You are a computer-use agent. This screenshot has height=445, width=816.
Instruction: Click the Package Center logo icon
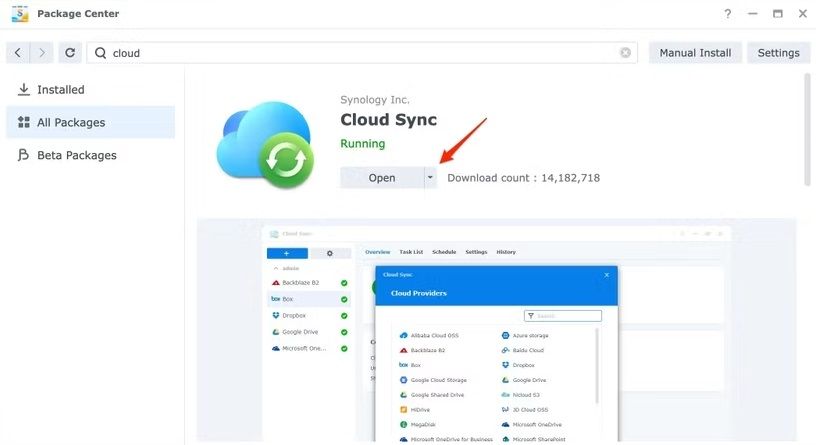pos(20,14)
